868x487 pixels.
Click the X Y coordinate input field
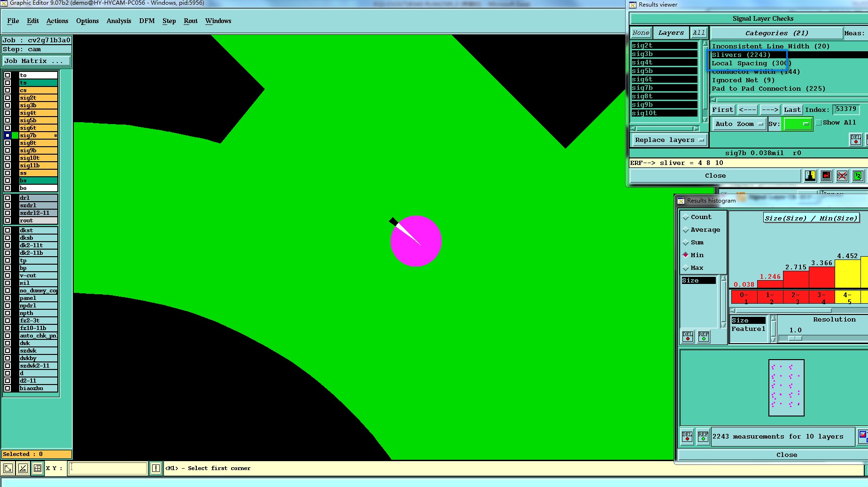click(108, 468)
